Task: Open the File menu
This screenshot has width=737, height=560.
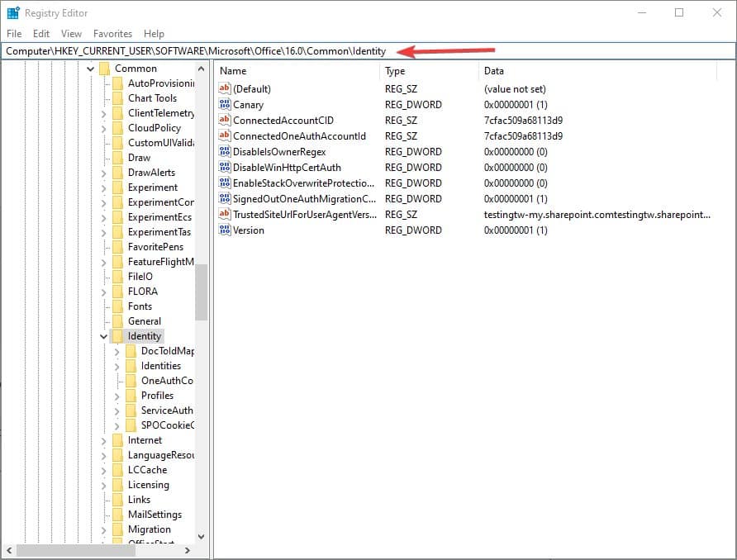Action: [14, 34]
